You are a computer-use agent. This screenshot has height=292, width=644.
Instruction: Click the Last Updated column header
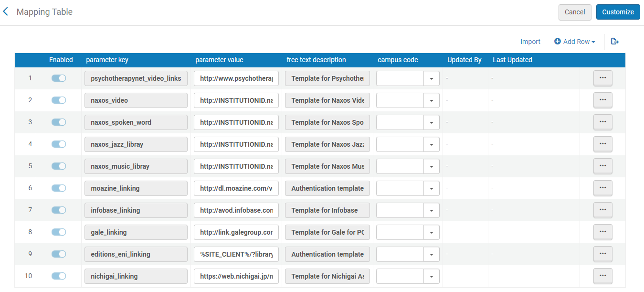(x=512, y=60)
